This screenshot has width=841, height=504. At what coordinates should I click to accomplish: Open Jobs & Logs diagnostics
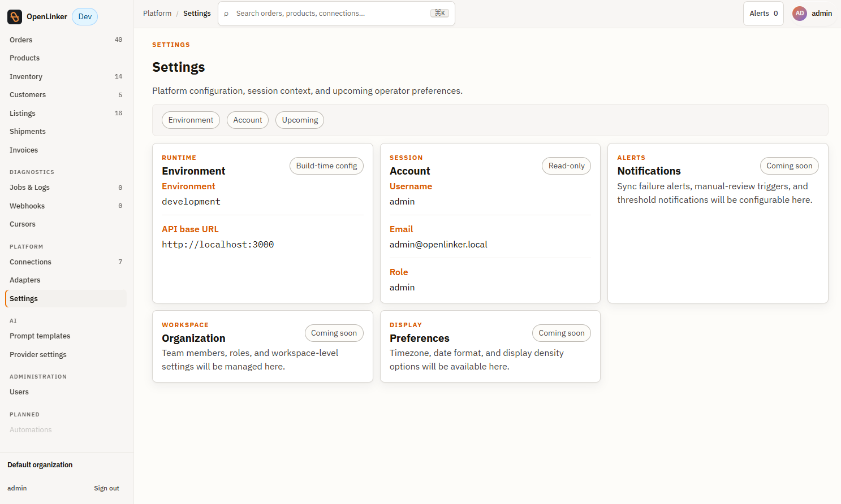(x=66, y=187)
